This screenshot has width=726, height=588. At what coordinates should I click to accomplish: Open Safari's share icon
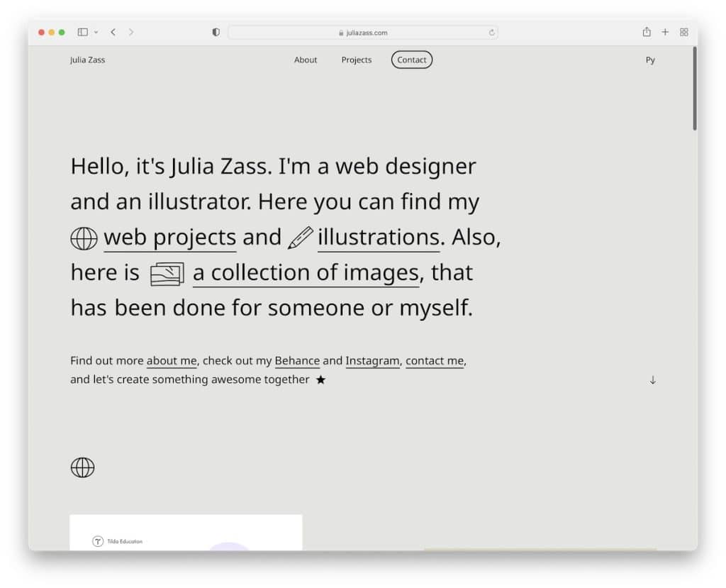point(646,32)
